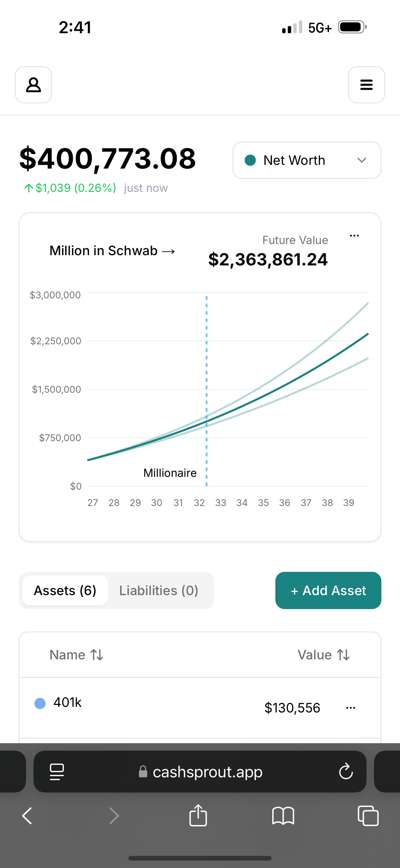Image resolution: width=400 pixels, height=868 pixels.
Task: Open Safari bookmarks icon
Action: pos(283,816)
